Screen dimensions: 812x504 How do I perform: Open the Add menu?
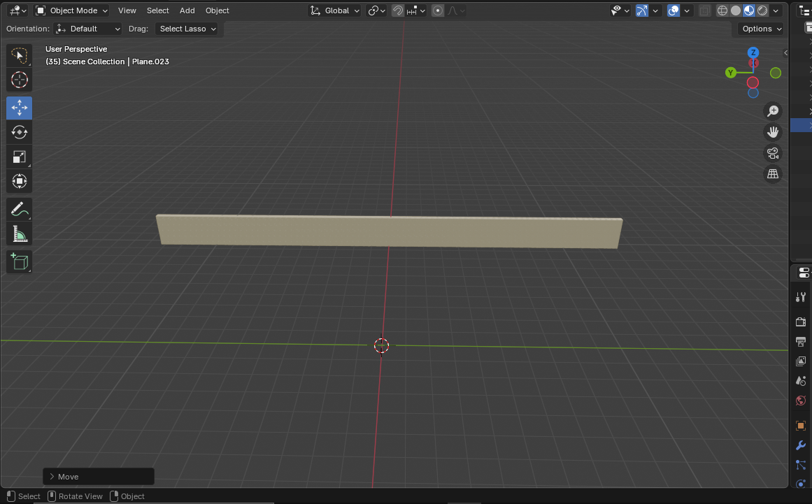coord(187,10)
